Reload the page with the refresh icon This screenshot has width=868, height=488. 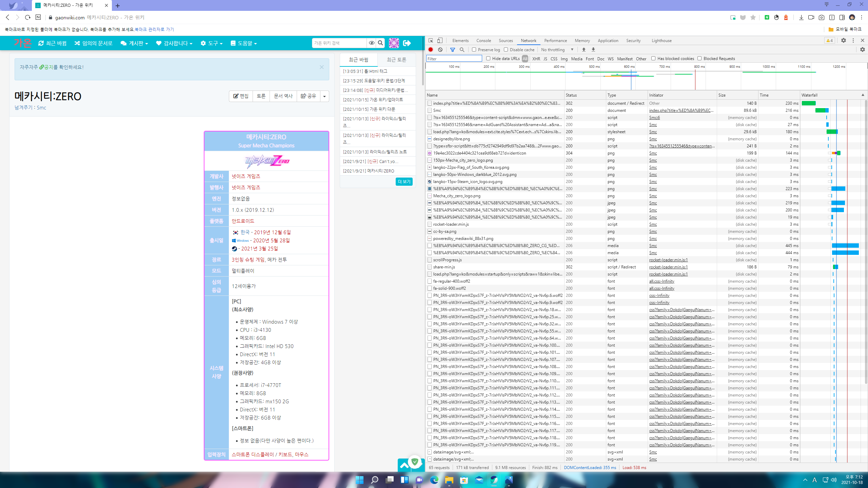tap(28, 17)
